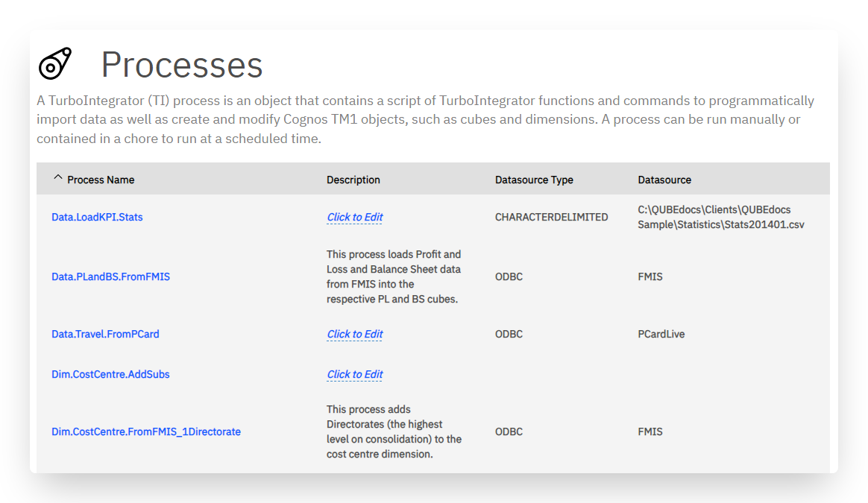868x503 pixels.
Task: Click the Directorates process description text
Action: [394, 431]
